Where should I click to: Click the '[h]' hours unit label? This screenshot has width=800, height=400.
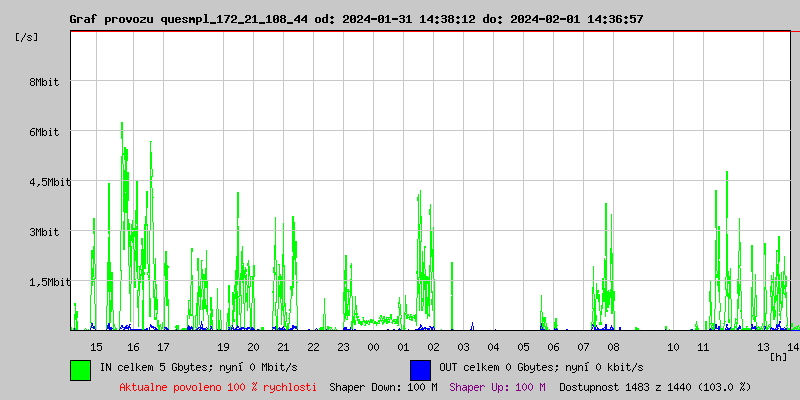pyautogui.click(x=778, y=356)
